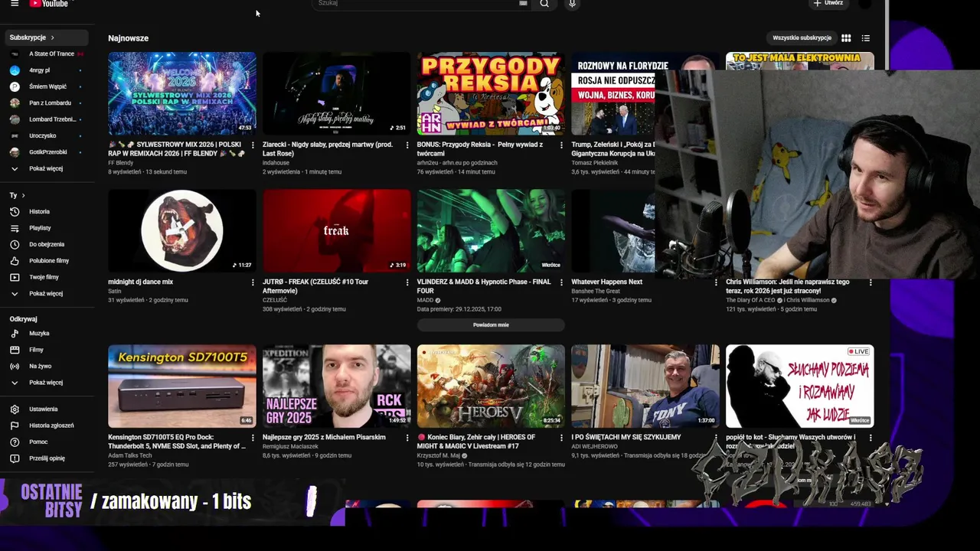Open Lombard Trzebni... channel

point(47,119)
